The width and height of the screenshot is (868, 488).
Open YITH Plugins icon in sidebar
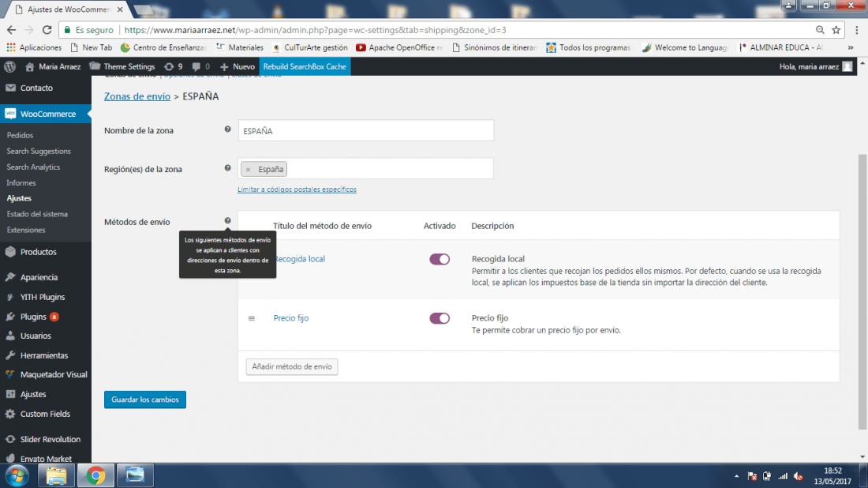(10, 297)
